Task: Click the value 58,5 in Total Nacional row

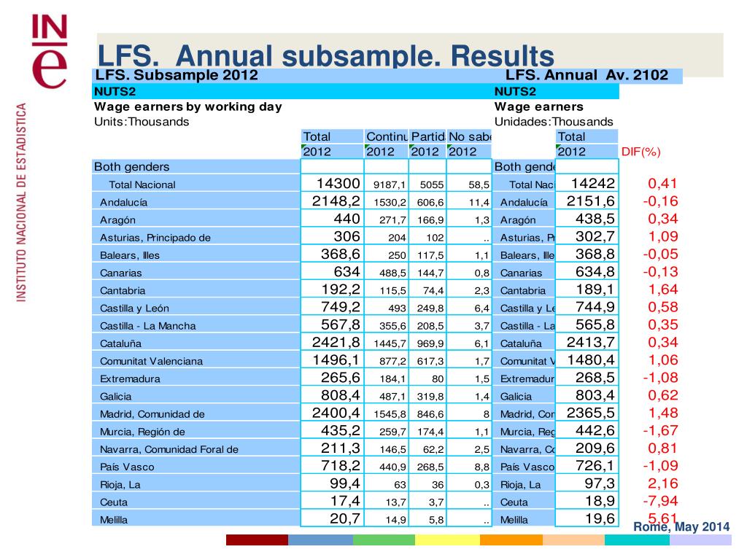Action: coord(479,184)
